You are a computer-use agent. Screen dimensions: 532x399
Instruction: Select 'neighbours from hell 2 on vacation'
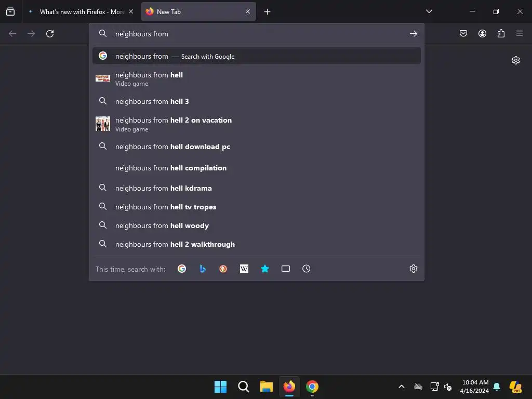point(257,124)
